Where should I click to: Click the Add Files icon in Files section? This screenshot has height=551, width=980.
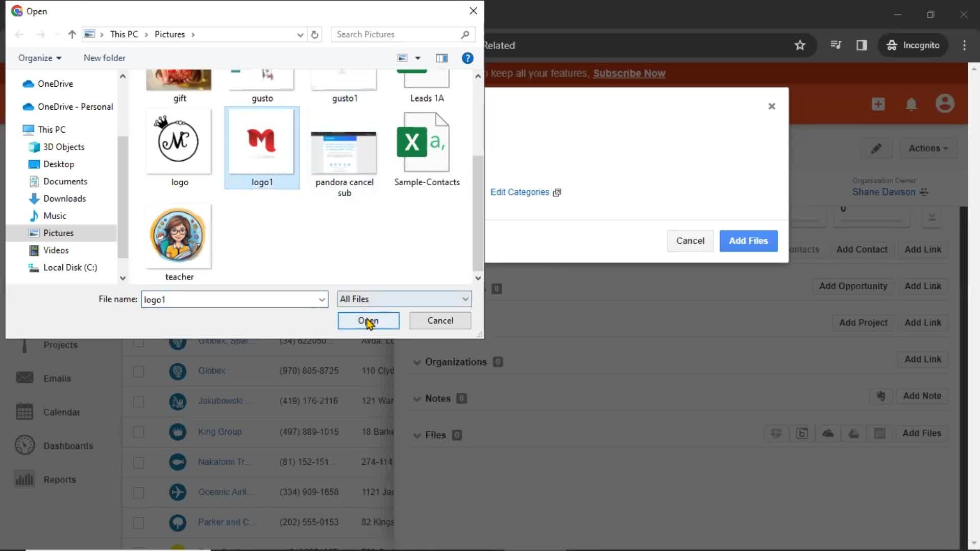(x=922, y=433)
